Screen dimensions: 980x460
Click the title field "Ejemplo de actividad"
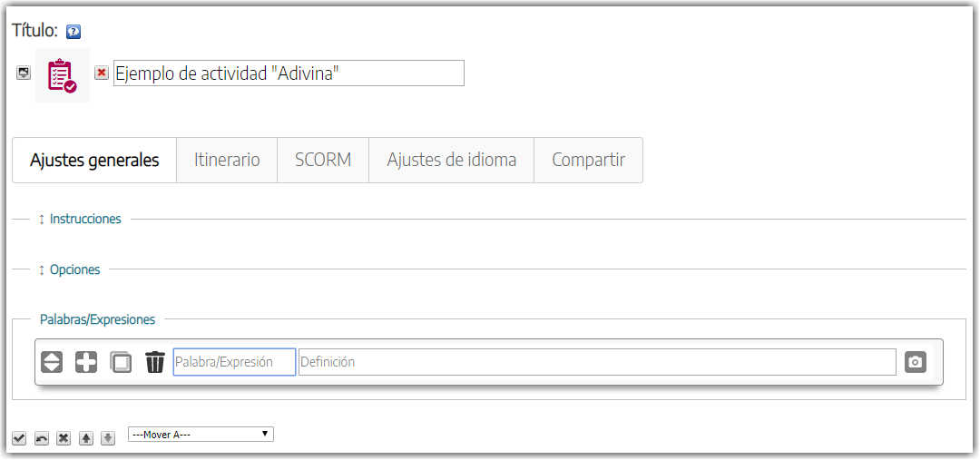click(289, 73)
